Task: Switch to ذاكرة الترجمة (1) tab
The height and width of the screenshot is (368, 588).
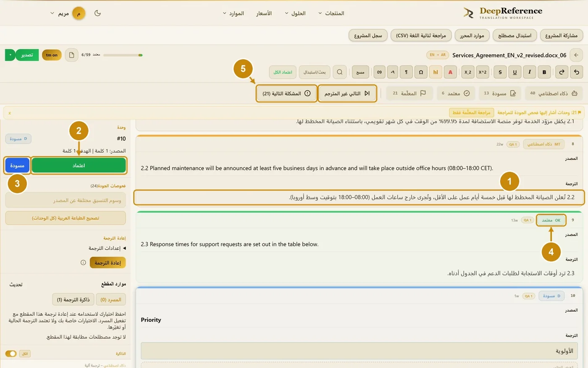Action: coord(73,299)
